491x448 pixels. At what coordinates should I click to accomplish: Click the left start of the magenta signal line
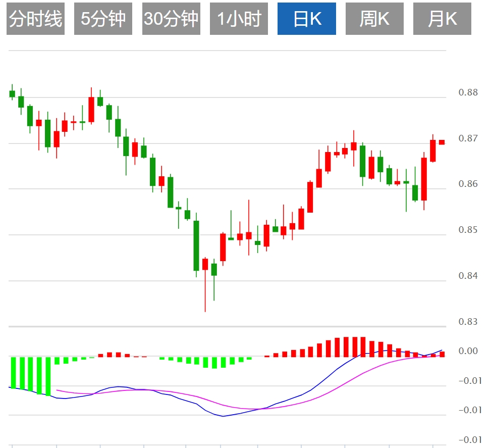(x=57, y=389)
